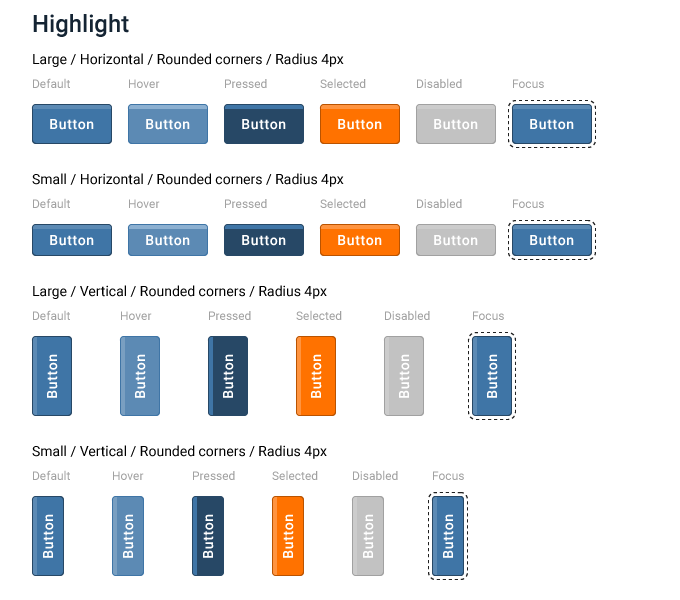Image resolution: width=680 pixels, height=600 pixels.
Task: Click the gray Disabled large vertical Button
Action: point(404,376)
